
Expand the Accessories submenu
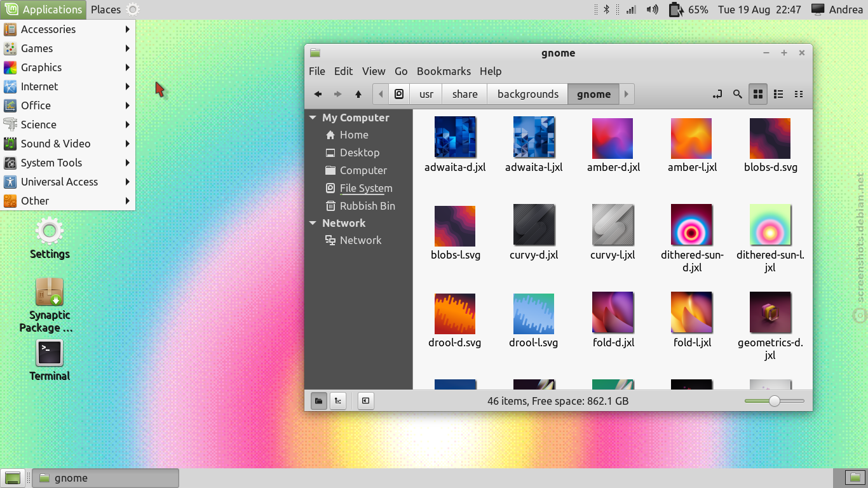tap(68, 29)
